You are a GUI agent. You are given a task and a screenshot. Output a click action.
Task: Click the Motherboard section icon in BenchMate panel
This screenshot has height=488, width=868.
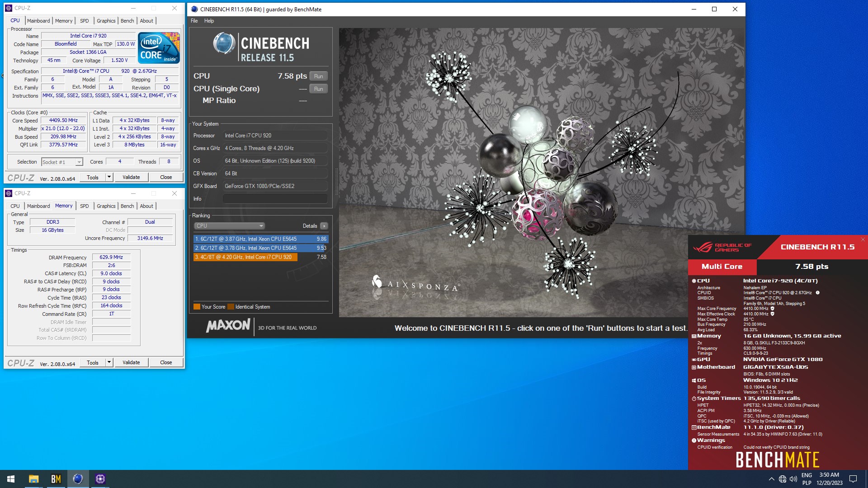tap(694, 367)
